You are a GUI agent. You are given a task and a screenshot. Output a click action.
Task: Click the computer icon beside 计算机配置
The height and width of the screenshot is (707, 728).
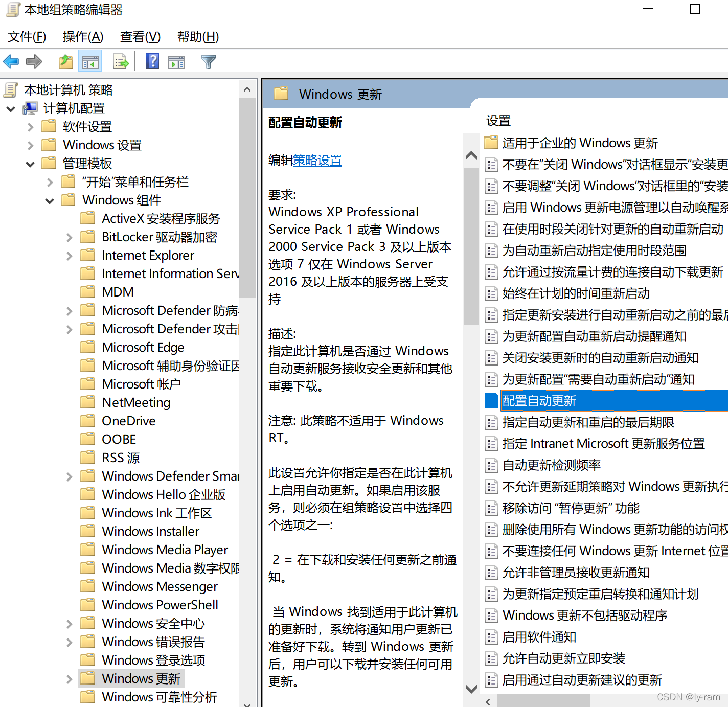tap(30, 108)
